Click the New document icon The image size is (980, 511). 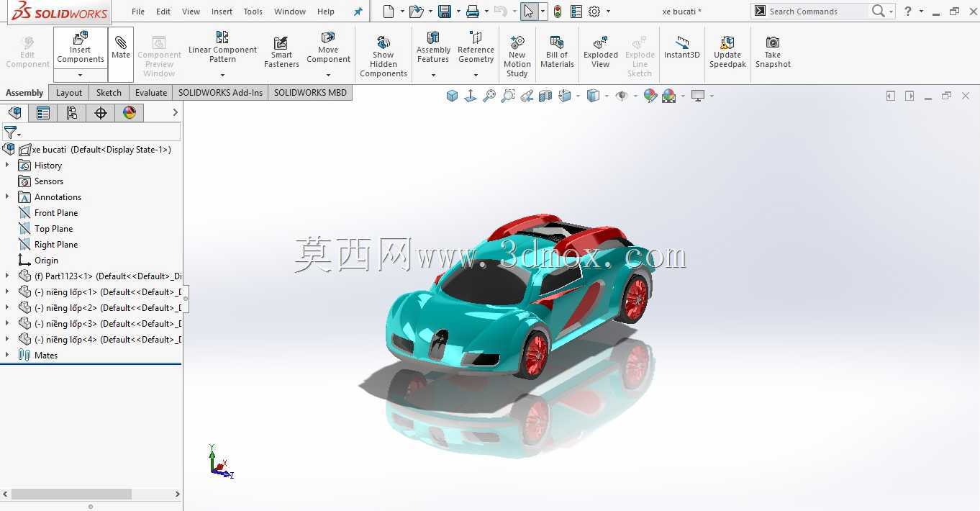[389, 12]
